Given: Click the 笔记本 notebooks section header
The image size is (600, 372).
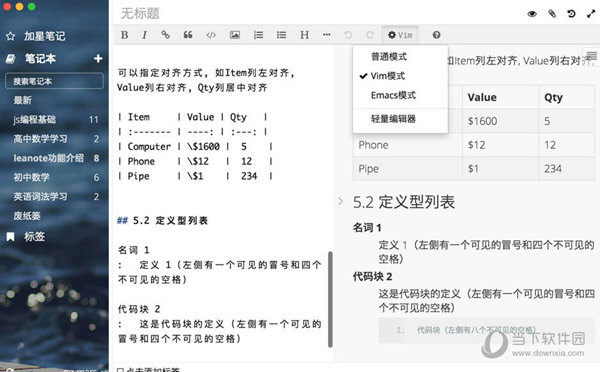Looking at the screenshot, I should point(40,59).
